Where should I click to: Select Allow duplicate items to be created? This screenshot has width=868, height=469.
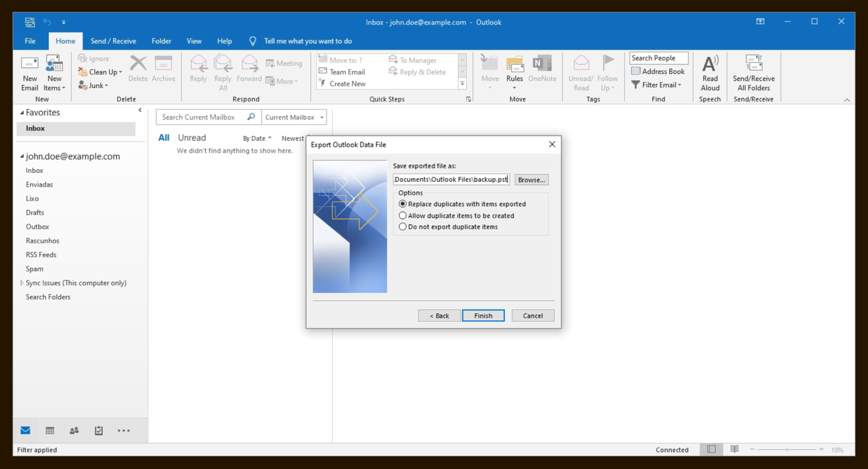point(457,216)
